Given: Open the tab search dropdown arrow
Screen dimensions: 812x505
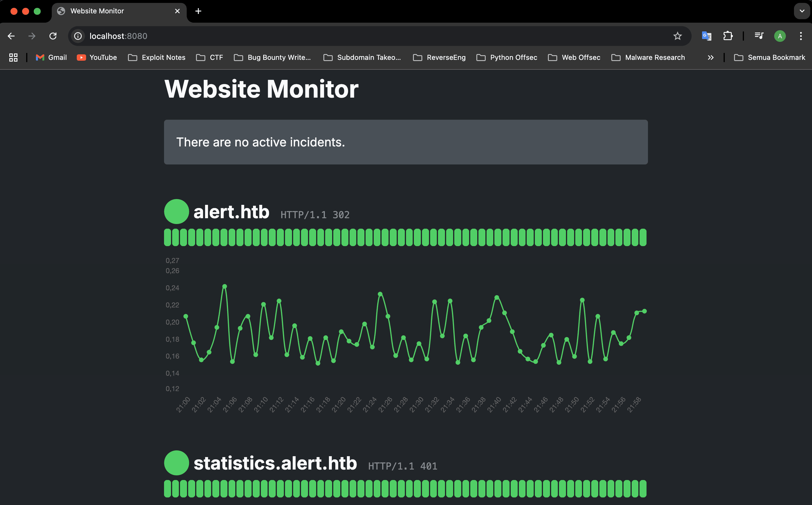Looking at the screenshot, I should pos(802,11).
